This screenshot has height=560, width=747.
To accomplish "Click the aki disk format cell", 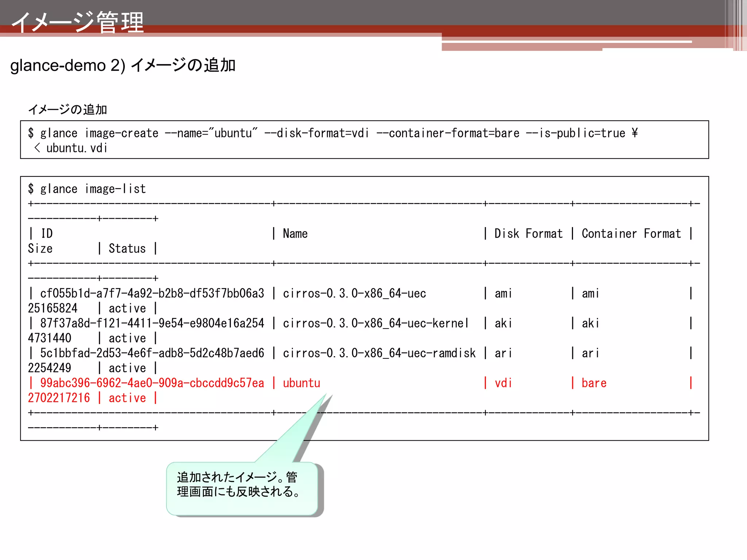I will point(503,323).
